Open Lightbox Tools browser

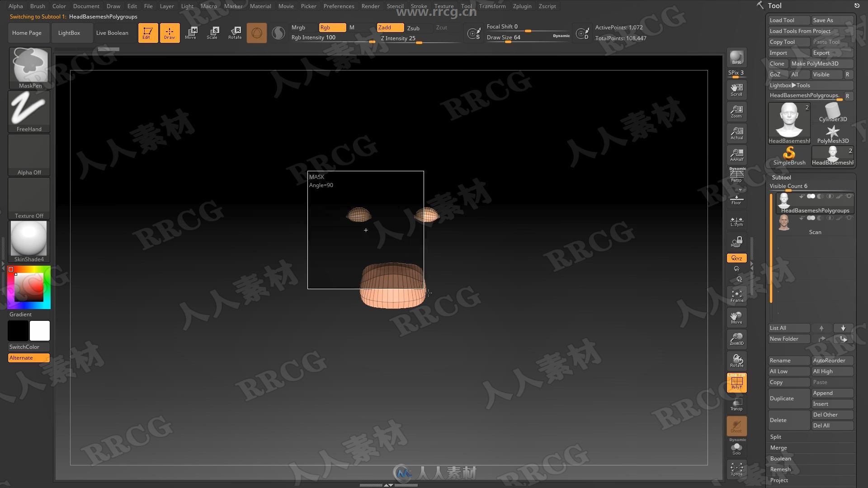pos(811,85)
